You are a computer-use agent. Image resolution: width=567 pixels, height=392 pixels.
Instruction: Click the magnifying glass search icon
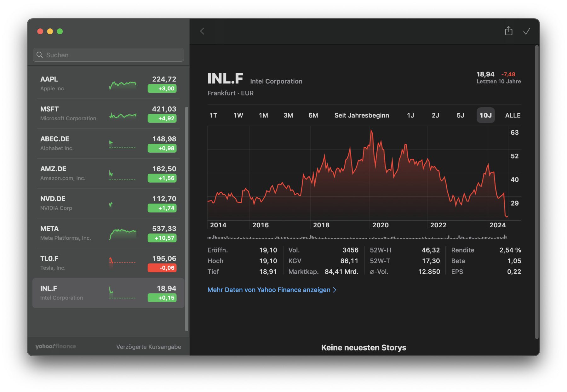(40, 55)
